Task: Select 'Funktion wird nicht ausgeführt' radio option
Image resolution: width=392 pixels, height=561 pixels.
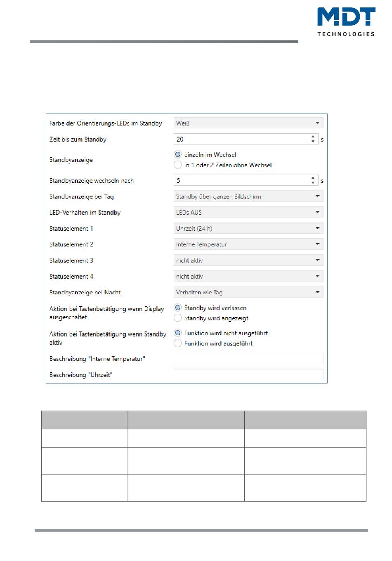Action: [178, 333]
